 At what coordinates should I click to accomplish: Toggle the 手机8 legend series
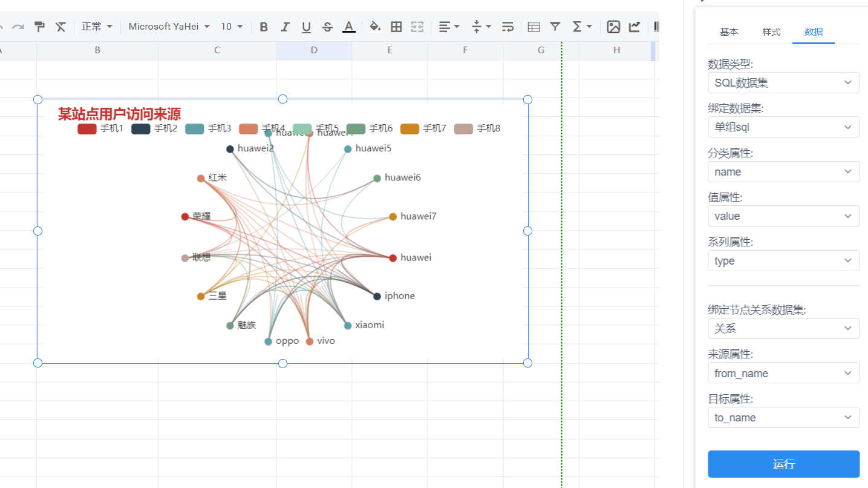pyautogui.click(x=477, y=128)
